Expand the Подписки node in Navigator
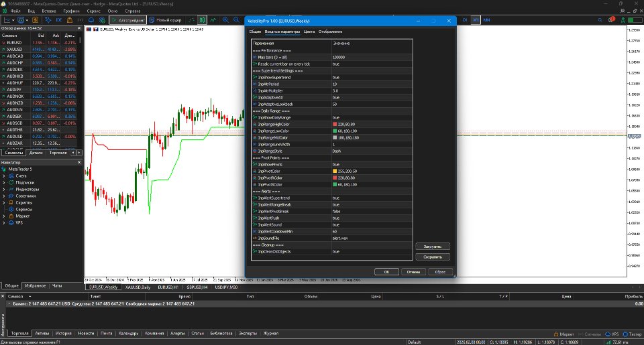 pos(4,183)
